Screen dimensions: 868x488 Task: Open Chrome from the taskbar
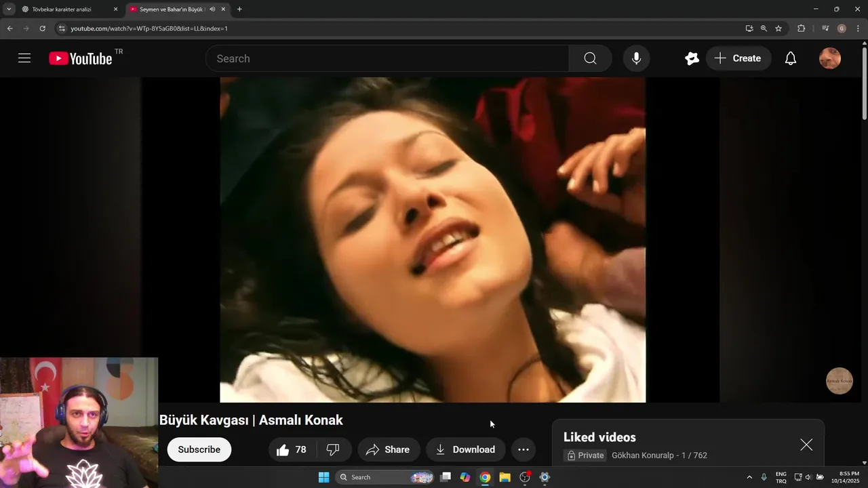[x=485, y=477]
